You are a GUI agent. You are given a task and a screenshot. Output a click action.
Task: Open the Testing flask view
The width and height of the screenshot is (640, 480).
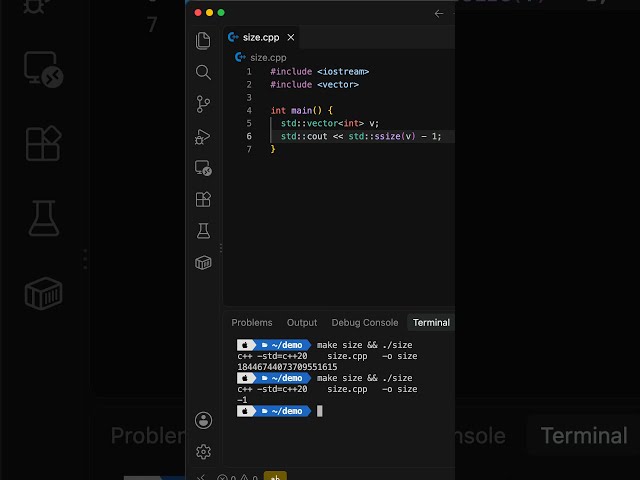point(203,231)
